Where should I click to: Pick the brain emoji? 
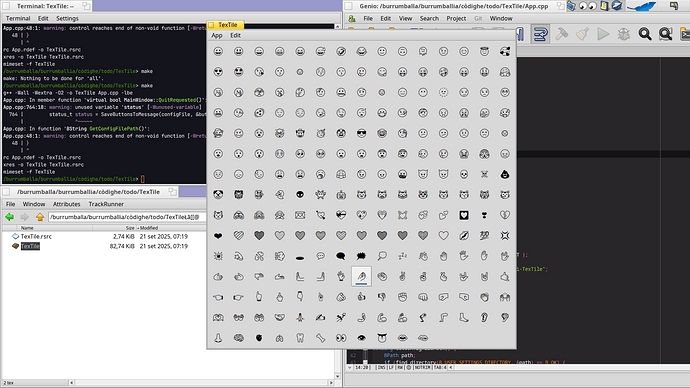239,338
